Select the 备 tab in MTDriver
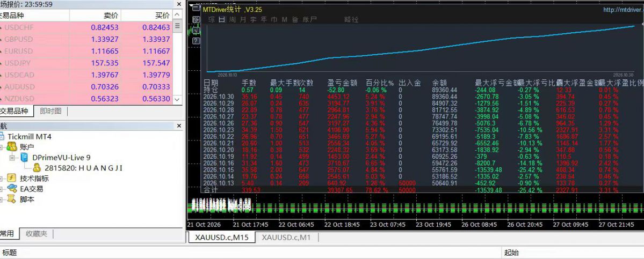 [295, 19]
